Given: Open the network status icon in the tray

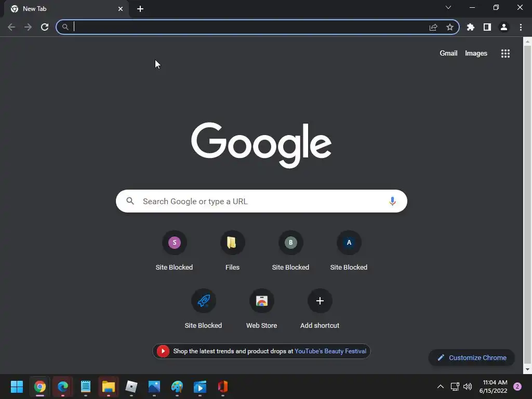Looking at the screenshot, I should point(455,387).
